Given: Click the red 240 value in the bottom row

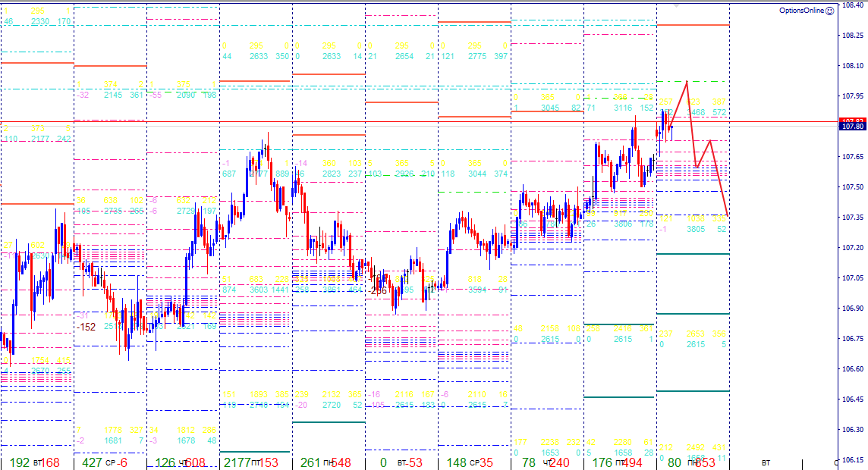Looking at the screenshot, I should (559, 462).
